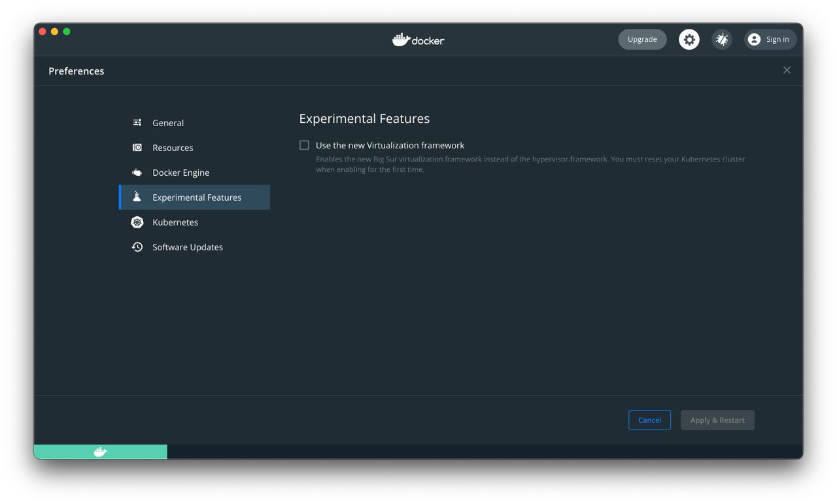Screen dimensions: 837x504
Task: Switch to Resources settings
Action: 173,148
